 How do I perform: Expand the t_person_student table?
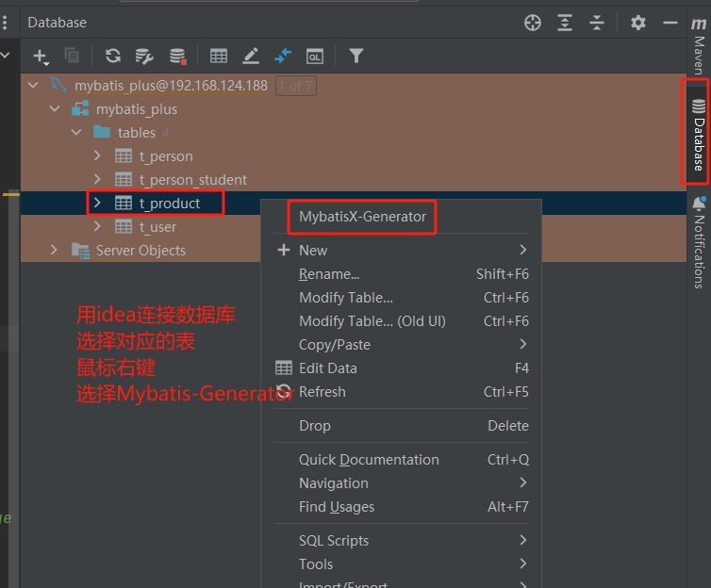(x=97, y=179)
